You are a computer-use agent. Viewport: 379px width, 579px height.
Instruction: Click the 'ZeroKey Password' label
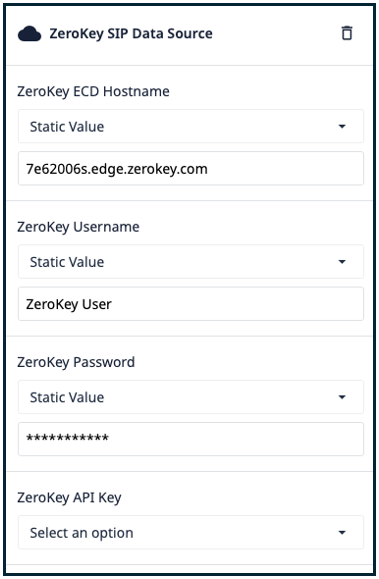76,362
